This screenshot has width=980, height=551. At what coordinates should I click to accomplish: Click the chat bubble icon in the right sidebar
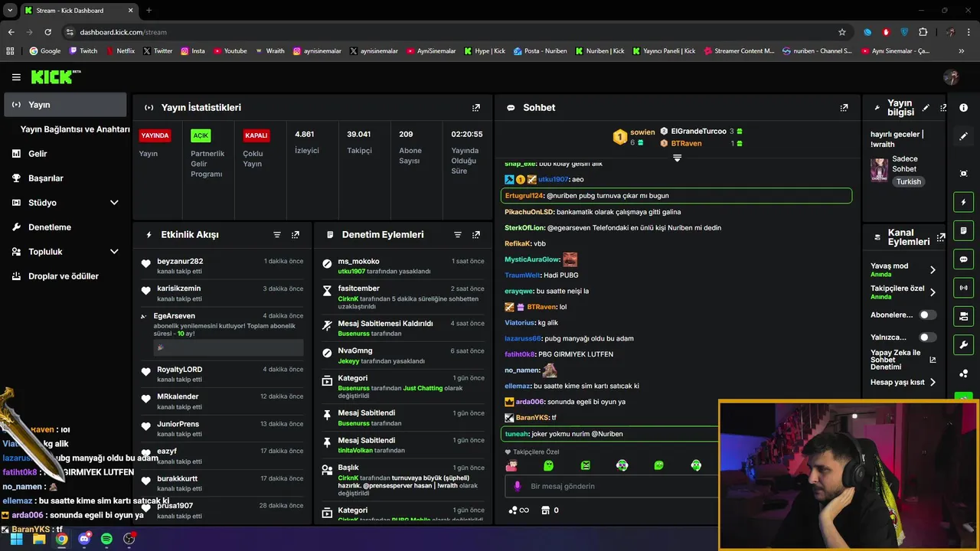click(964, 259)
